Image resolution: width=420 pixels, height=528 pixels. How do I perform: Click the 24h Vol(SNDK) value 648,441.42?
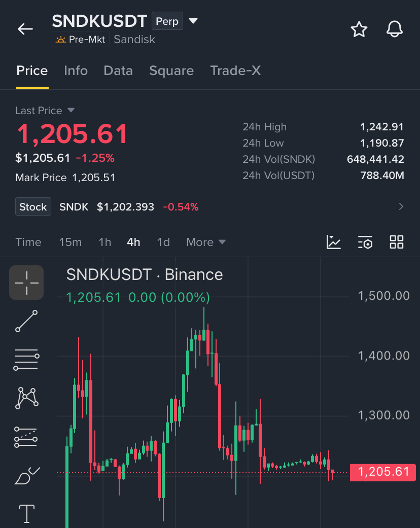(x=375, y=159)
